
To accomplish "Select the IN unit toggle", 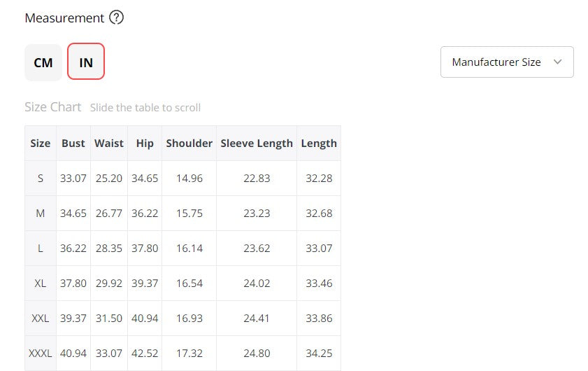I will [86, 62].
